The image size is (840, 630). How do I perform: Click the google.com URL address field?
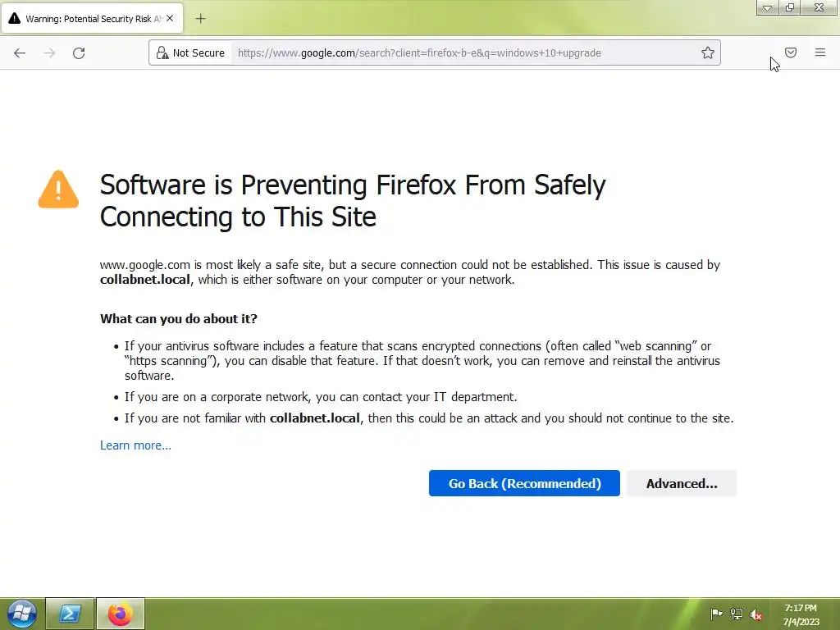coord(459,52)
